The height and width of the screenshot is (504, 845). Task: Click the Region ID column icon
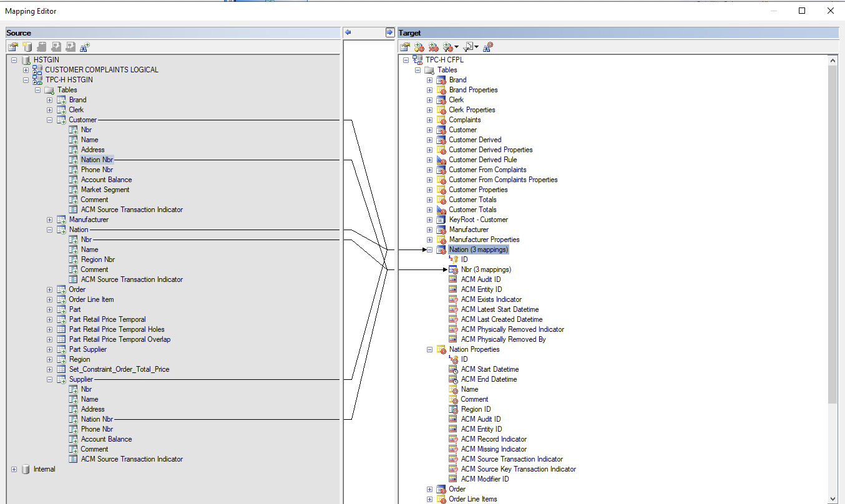coord(453,409)
